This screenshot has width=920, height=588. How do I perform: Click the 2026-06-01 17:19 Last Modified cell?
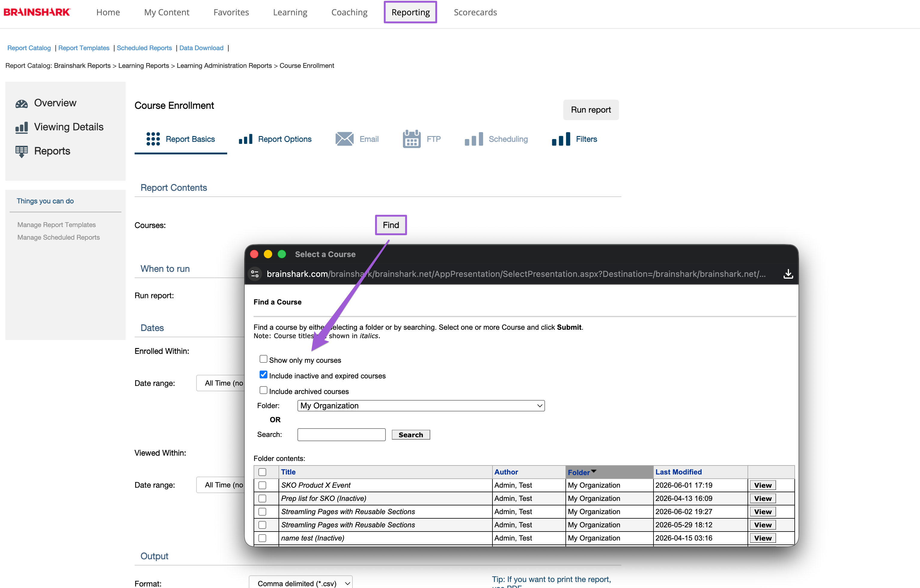[x=700, y=485]
